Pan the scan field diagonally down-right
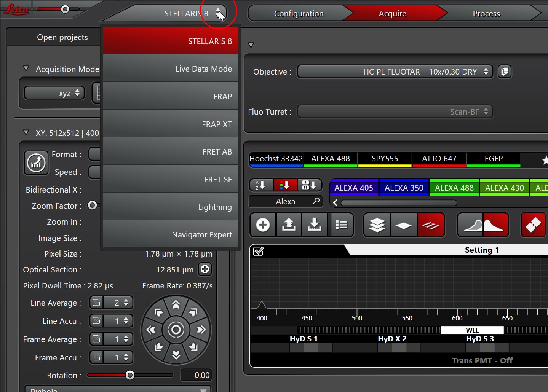 193,347
